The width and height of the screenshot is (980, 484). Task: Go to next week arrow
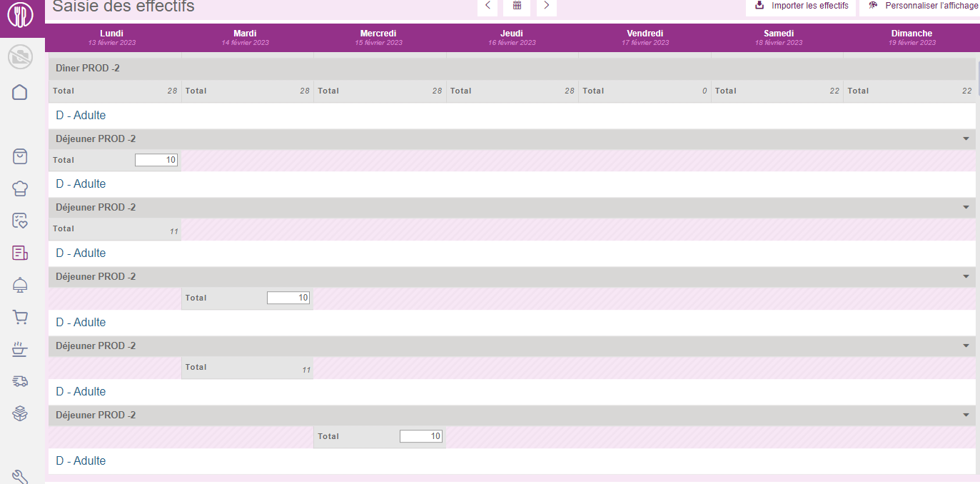(547, 6)
